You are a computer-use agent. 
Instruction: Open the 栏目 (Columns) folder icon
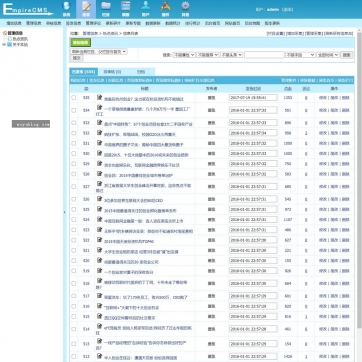click(106, 9)
